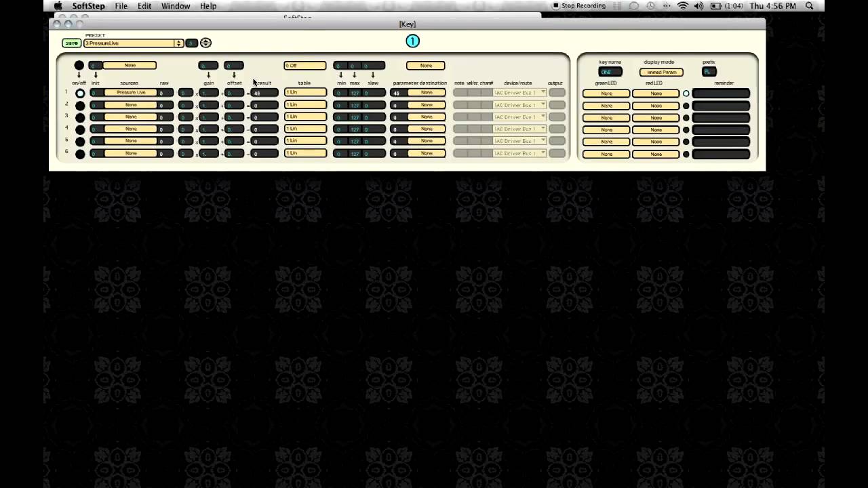Click the preset number box beside preset dropdown
Screen dimensions: 868x488
click(191, 43)
